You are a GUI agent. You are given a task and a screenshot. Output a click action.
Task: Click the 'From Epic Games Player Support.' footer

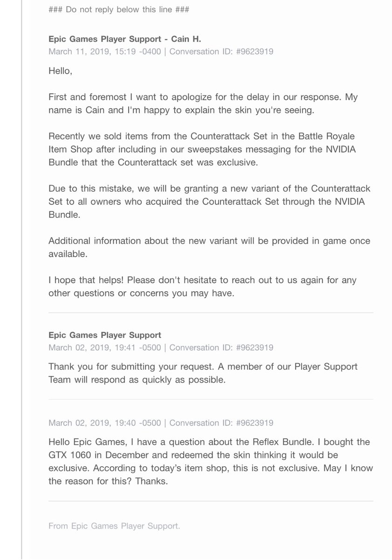point(114,526)
